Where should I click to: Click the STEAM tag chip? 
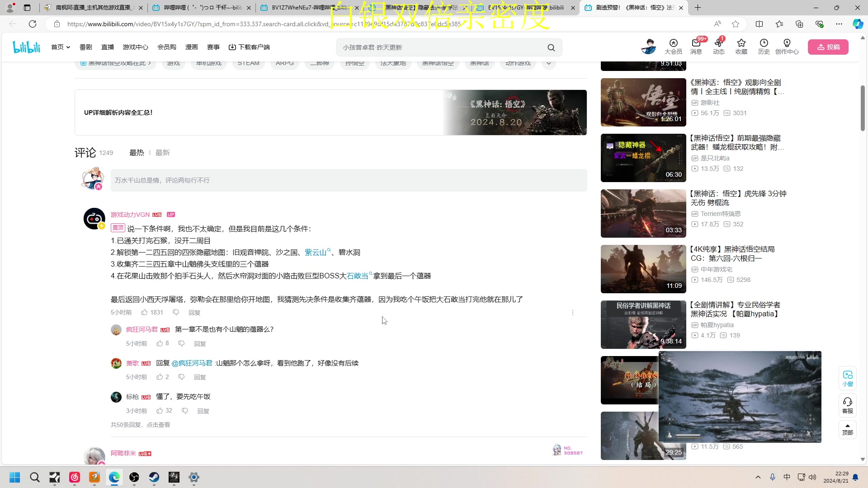(x=249, y=63)
